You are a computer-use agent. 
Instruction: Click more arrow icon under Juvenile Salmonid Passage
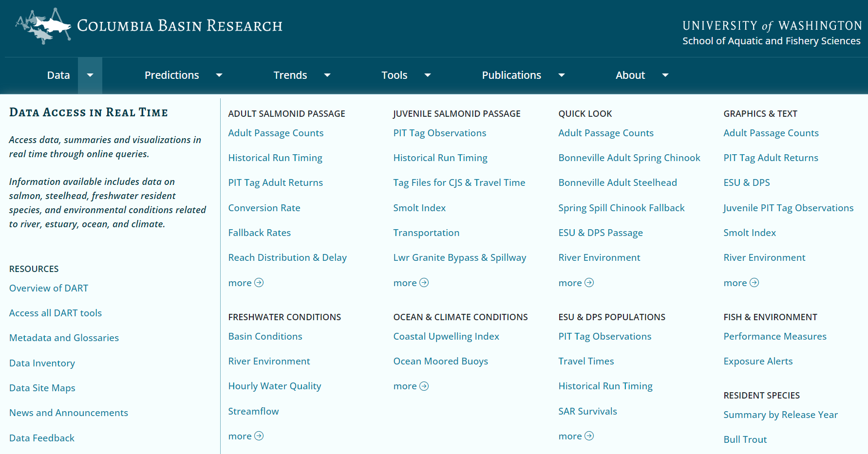click(424, 283)
